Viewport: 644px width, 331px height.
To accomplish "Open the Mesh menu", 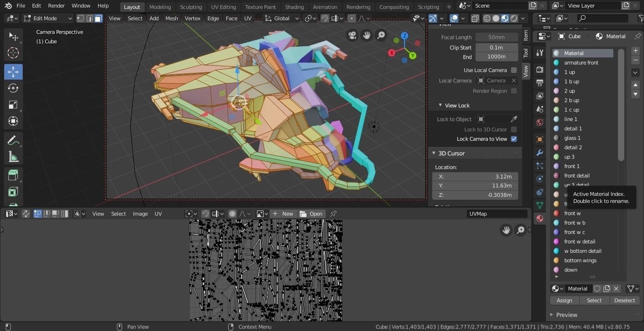I will pos(172,18).
